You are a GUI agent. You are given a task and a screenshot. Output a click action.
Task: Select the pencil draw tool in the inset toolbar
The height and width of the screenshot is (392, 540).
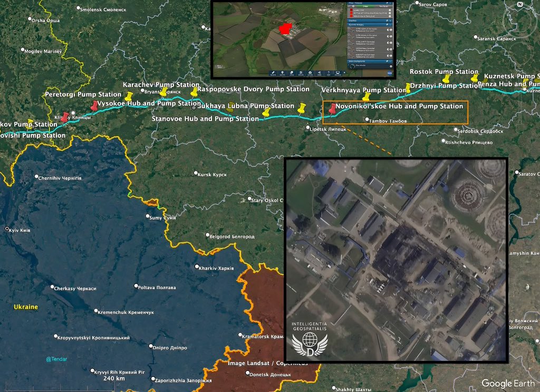coord(273,72)
